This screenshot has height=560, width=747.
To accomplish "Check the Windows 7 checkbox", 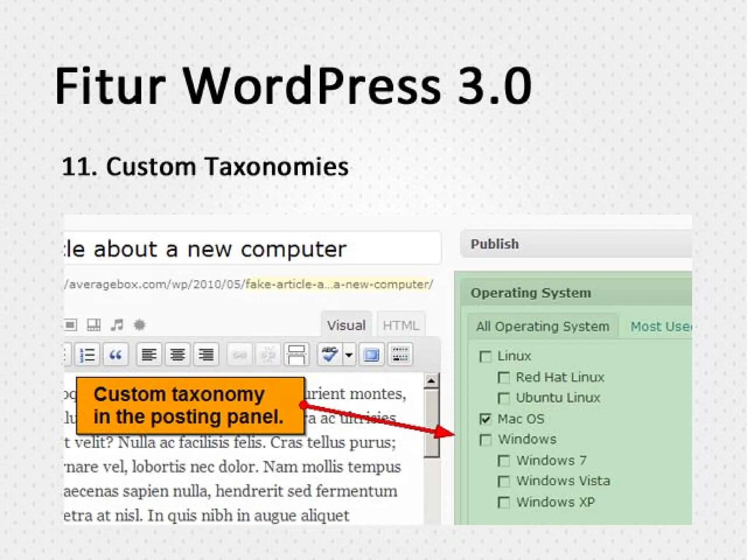I will pyautogui.click(x=504, y=461).
